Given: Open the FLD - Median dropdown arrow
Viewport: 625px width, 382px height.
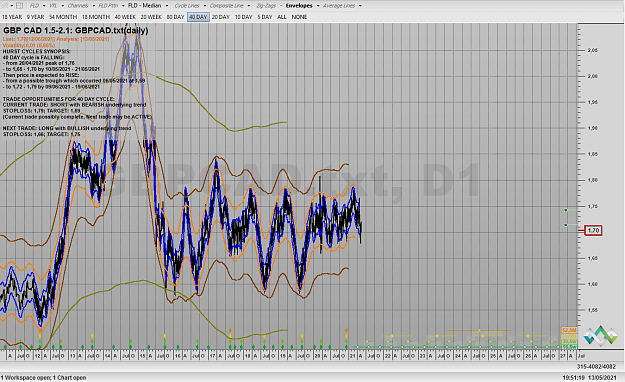Looking at the screenshot, I should coord(167,6).
